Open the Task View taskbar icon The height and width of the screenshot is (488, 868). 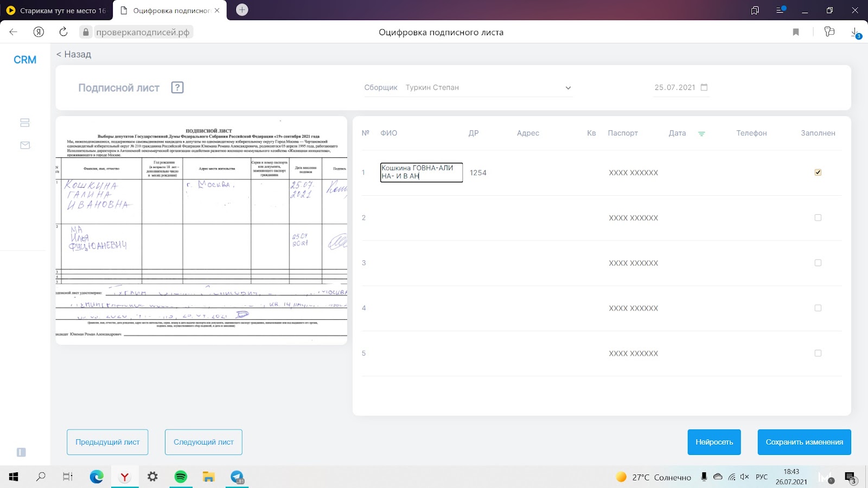click(x=68, y=477)
